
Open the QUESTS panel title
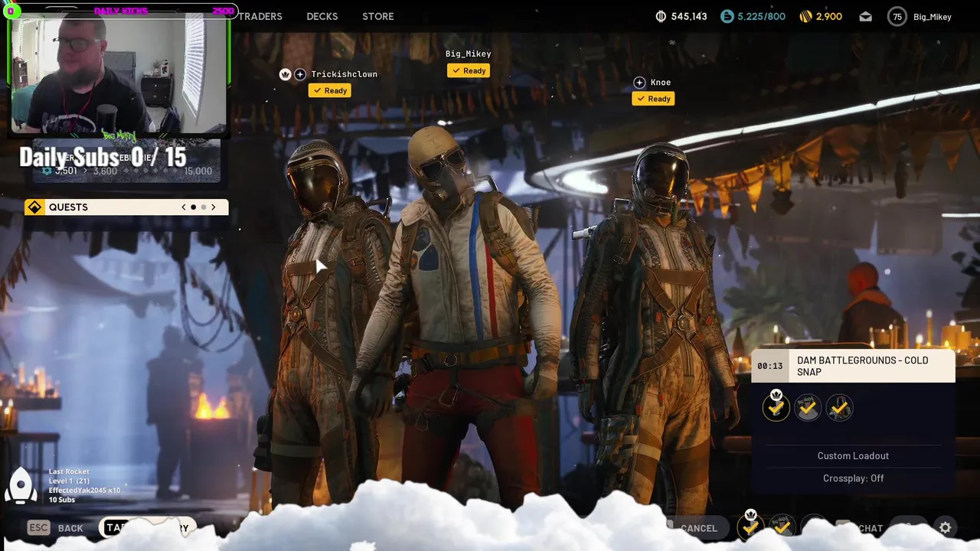[68, 207]
